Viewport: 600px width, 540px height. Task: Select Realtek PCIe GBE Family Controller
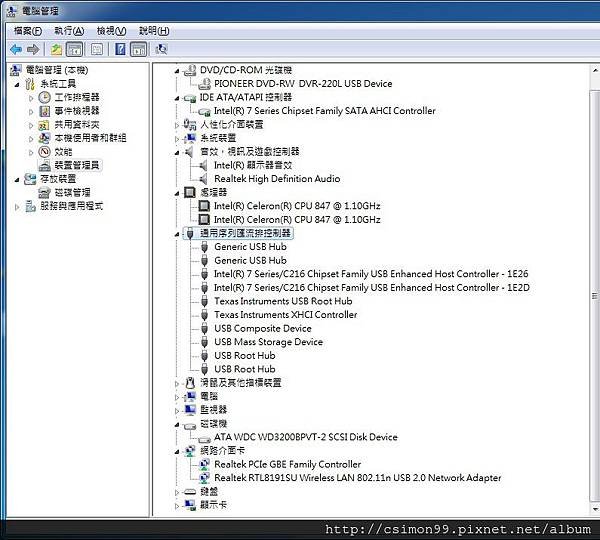click(287, 464)
